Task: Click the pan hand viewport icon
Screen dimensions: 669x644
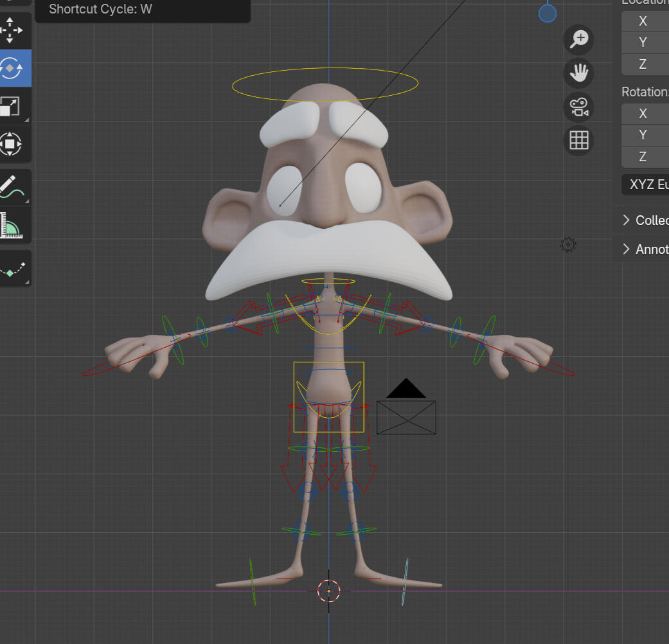Action: [579, 73]
